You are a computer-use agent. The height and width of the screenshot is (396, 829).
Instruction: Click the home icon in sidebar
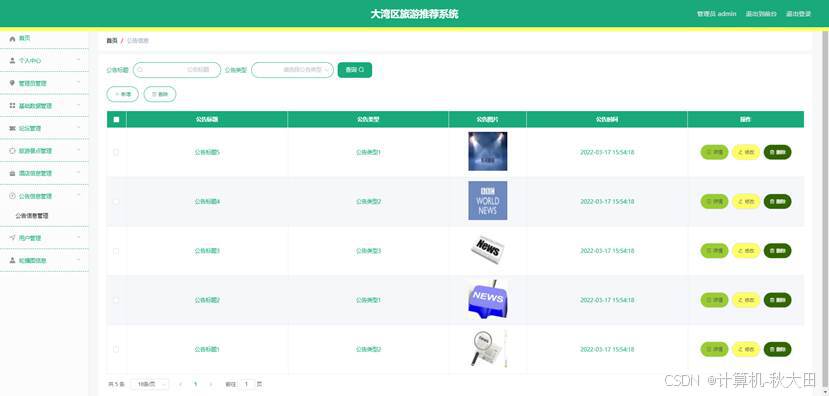[x=12, y=39]
